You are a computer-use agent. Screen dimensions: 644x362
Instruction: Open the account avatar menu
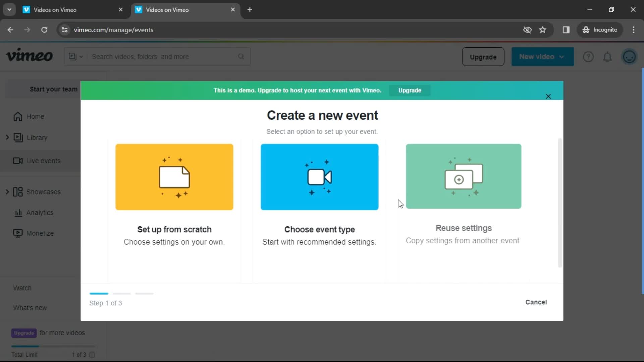[629, 57]
